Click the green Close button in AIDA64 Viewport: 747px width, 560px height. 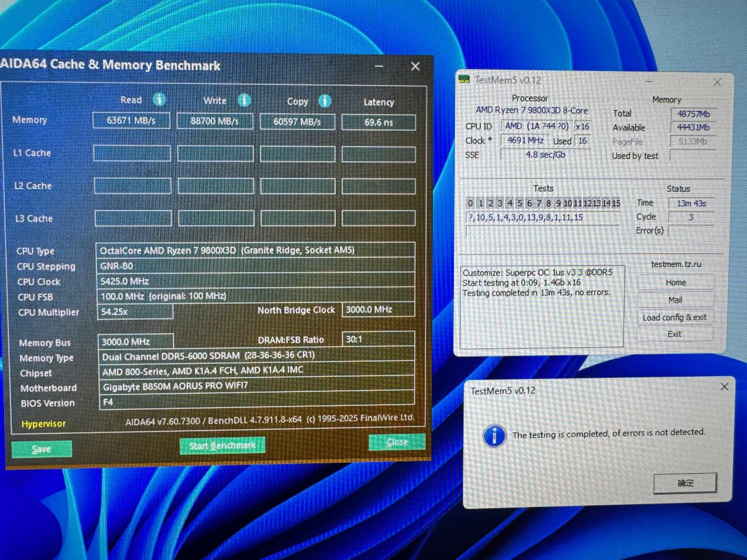pyautogui.click(x=397, y=442)
